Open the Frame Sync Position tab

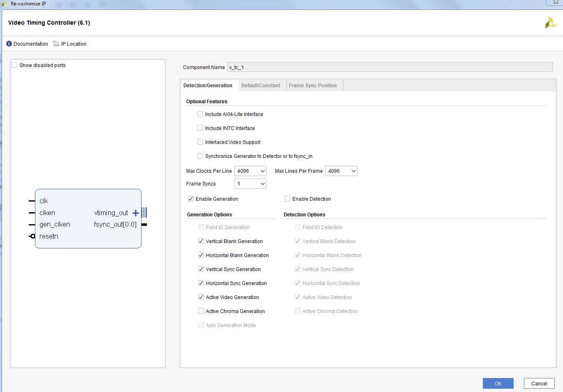coord(313,86)
